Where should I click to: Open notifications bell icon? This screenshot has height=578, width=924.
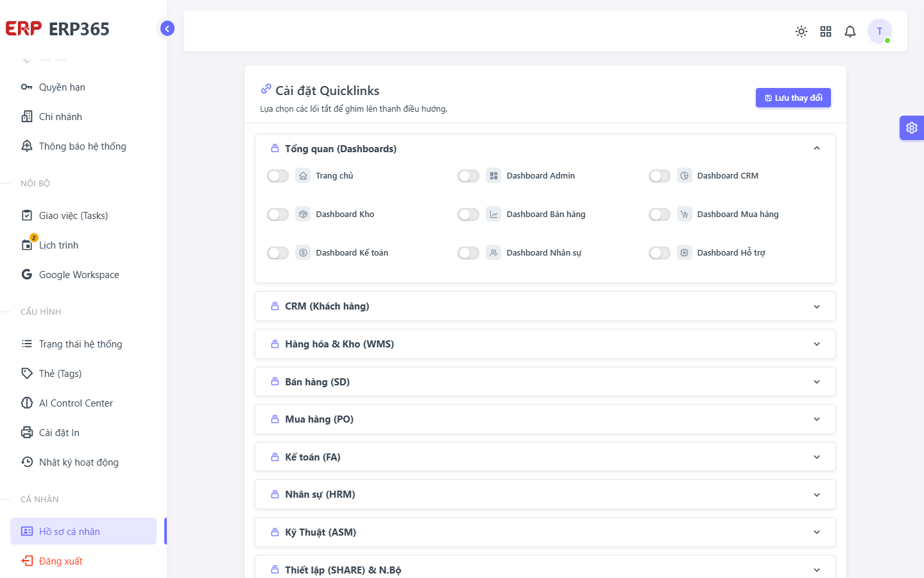tap(850, 31)
